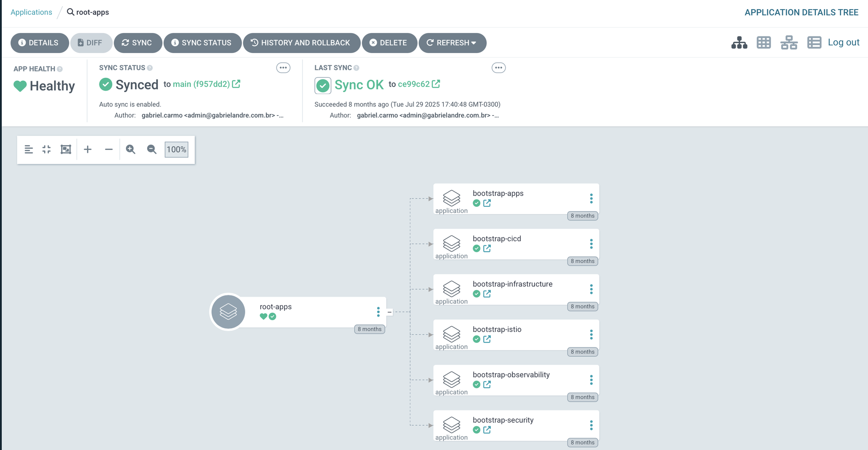The height and width of the screenshot is (450, 868).
Task: Open bootstrap-security kebab menu
Action: click(x=591, y=425)
